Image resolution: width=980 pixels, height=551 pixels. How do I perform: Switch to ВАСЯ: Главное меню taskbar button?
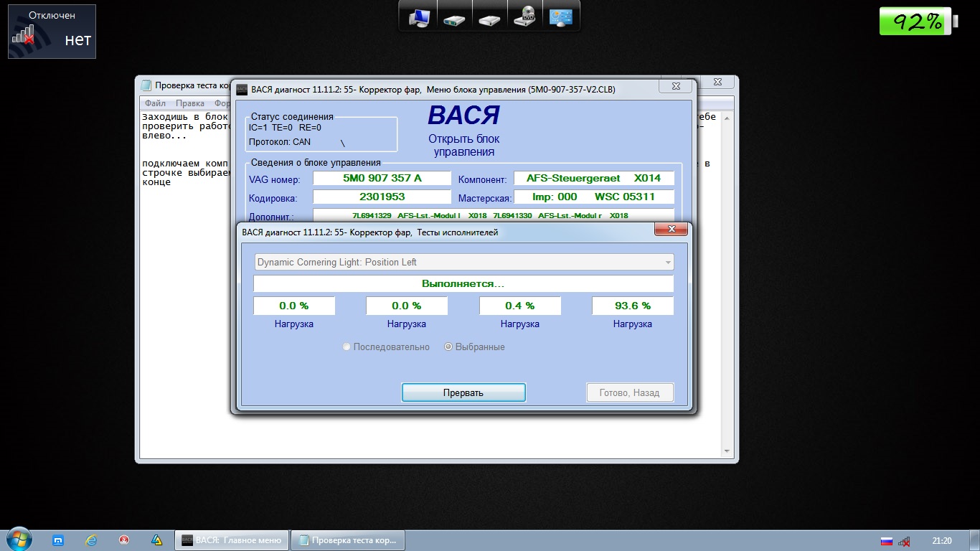pyautogui.click(x=232, y=540)
